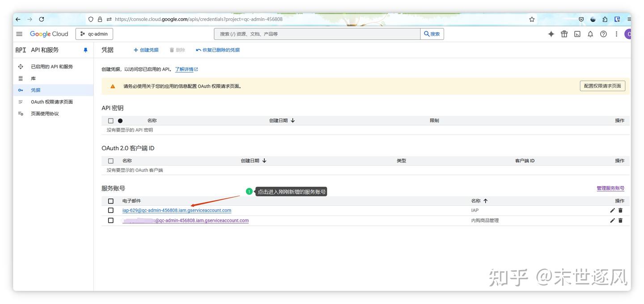Delete the 内购商品管理 service account trash icon

pos(620,220)
